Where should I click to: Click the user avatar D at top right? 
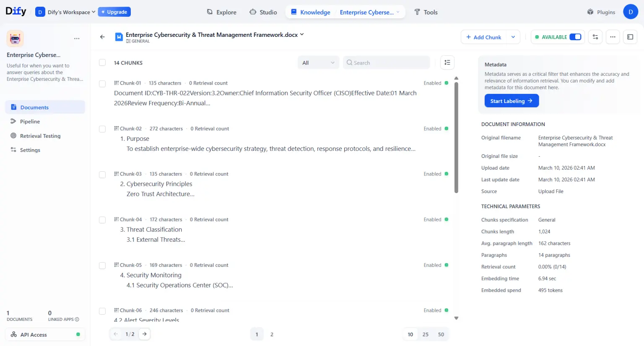tap(631, 12)
